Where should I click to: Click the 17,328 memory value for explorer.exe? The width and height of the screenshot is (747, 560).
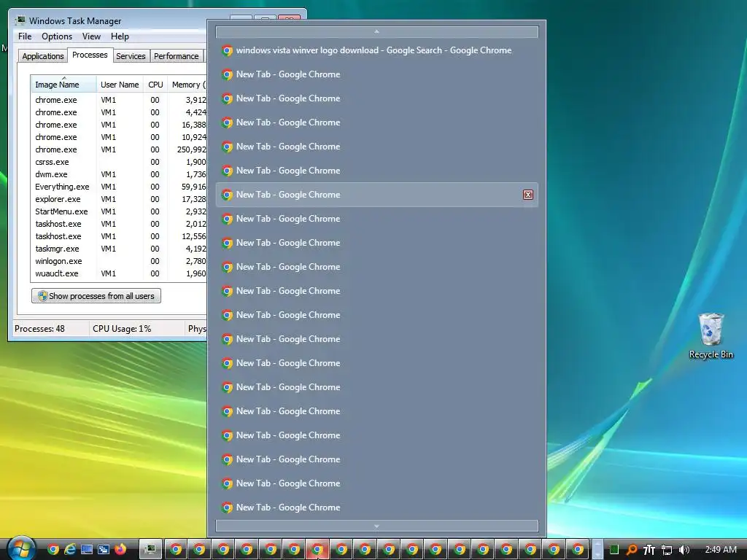tap(193, 199)
